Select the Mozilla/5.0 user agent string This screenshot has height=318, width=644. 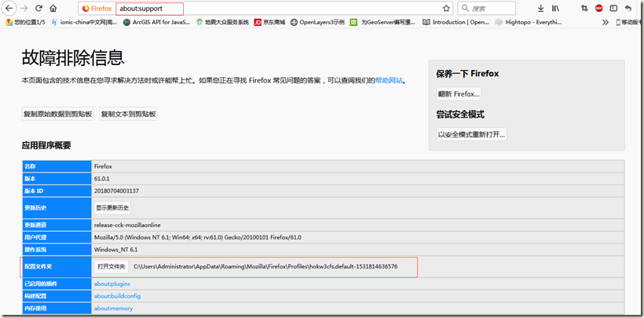click(x=198, y=237)
